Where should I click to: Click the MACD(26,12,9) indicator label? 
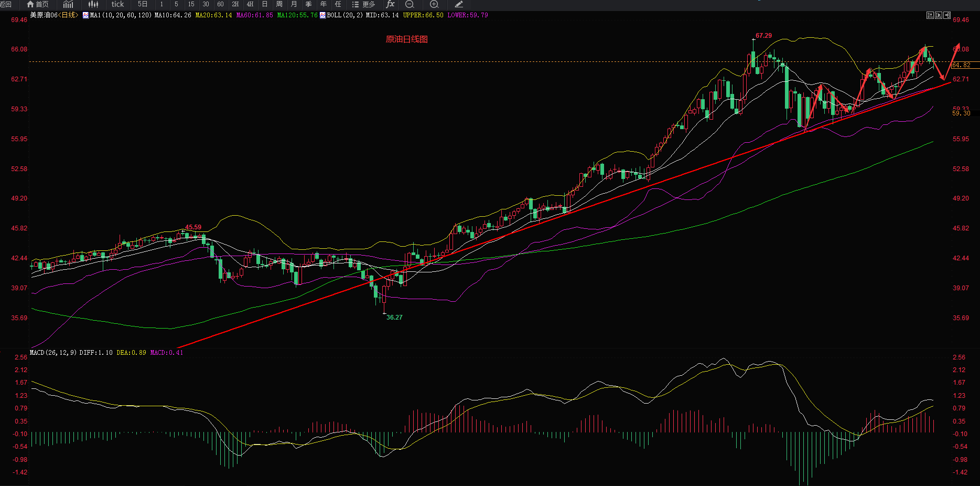click(x=53, y=353)
